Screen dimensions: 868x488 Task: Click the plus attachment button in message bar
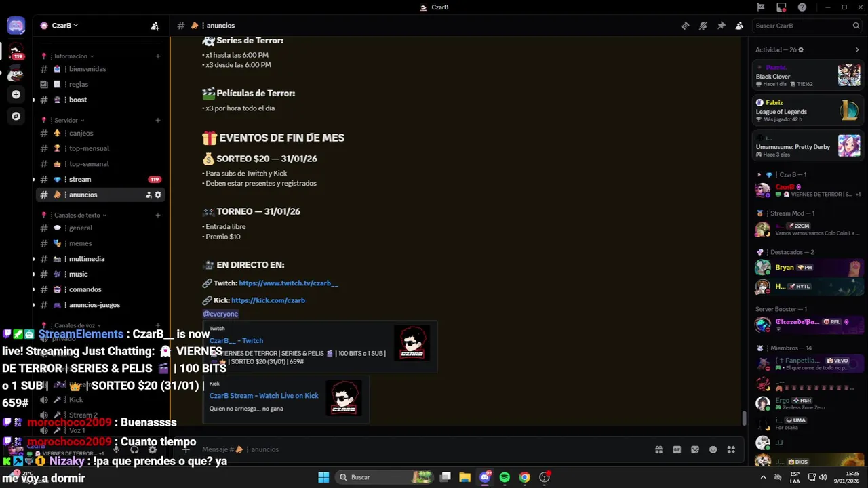click(x=186, y=449)
